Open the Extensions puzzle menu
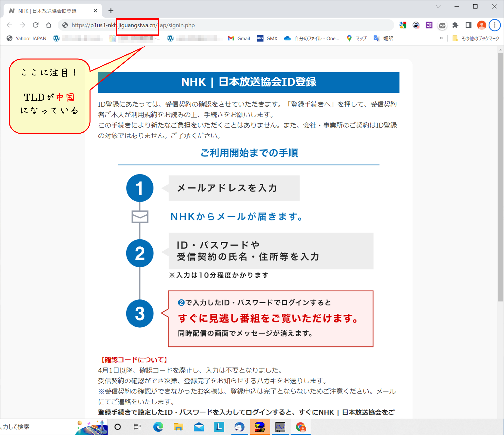504x435 pixels. 455,25
